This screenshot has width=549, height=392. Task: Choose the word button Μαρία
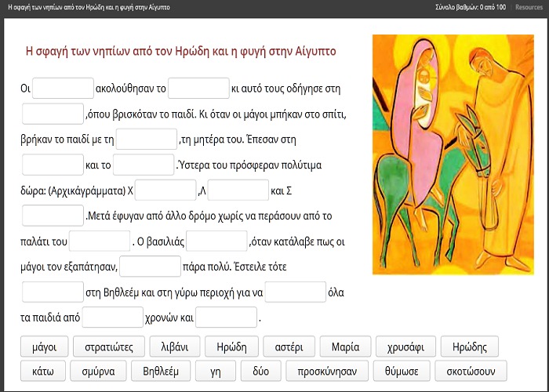(x=345, y=347)
